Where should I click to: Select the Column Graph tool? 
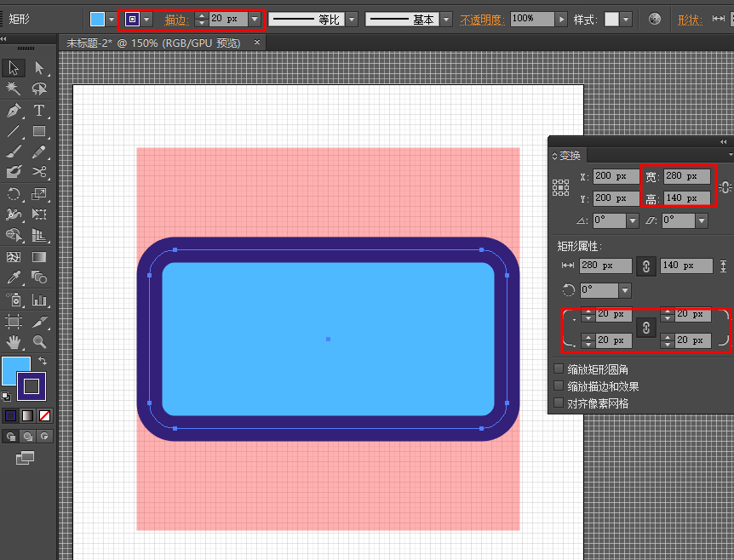(x=39, y=300)
